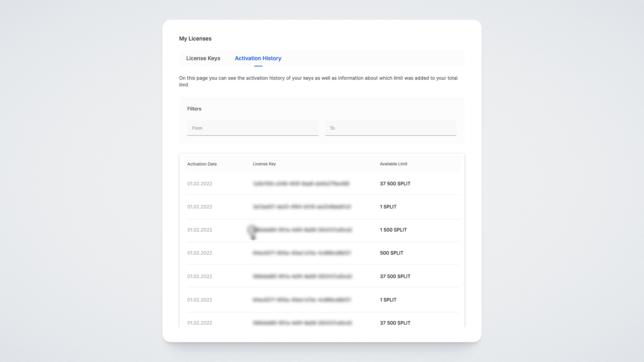Viewport: 644px width, 362px height.
Task: Select the license key in the second row
Action: (301, 207)
